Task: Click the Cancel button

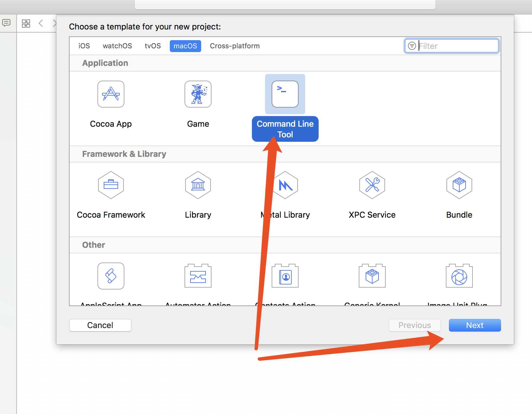Action: [x=100, y=325]
